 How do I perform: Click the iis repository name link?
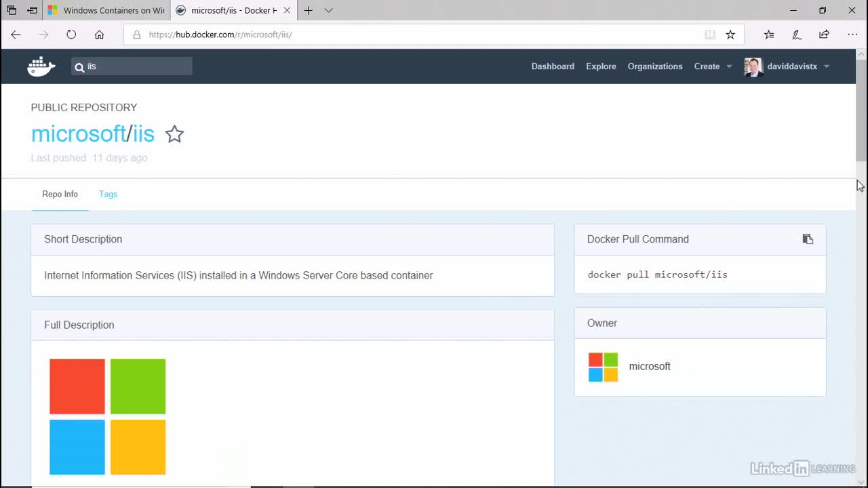[x=143, y=134]
